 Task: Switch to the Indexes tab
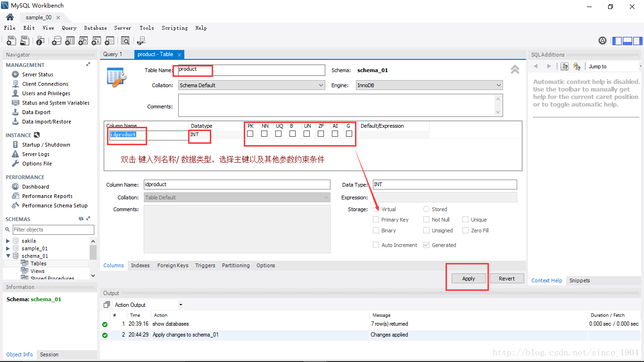point(140,265)
